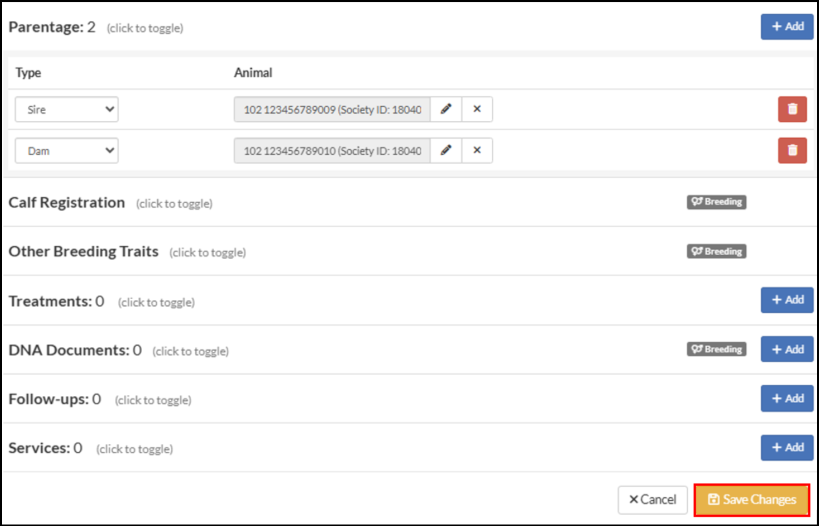
Task: Delete the Sire parentage row
Action: pos(792,109)
